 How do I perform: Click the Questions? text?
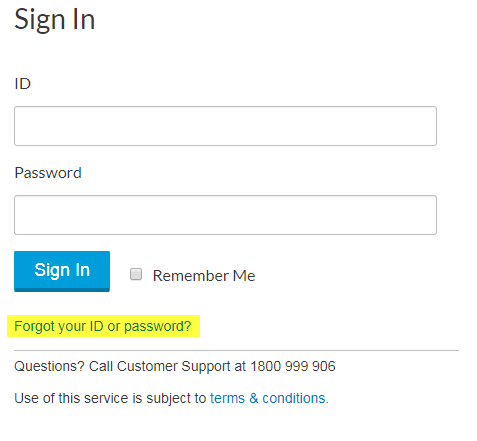(49, 366)
